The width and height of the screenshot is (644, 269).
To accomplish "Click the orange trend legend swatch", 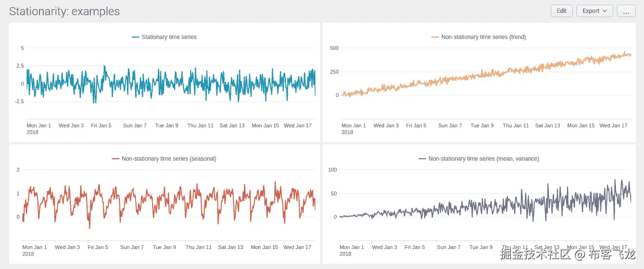I will [435, 37].
